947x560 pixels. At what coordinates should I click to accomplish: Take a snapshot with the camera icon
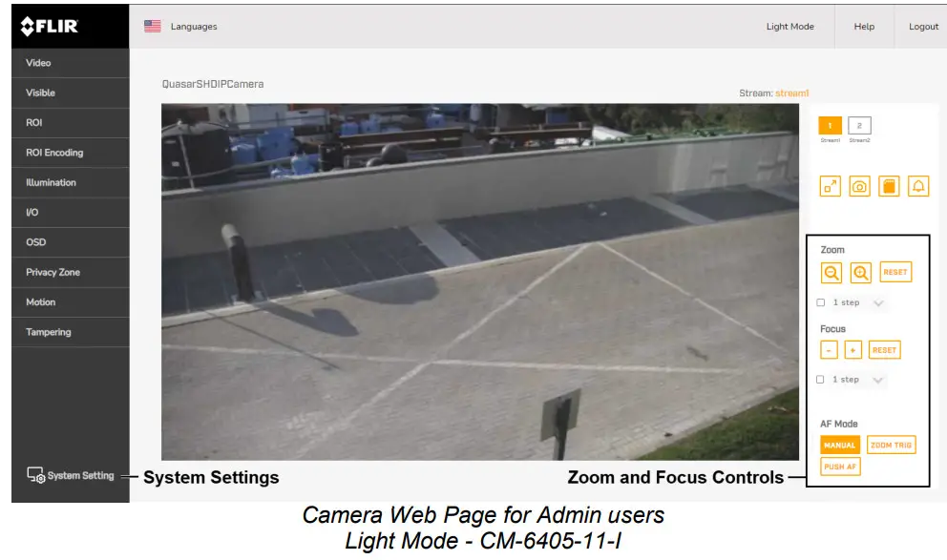click(859, 186)
